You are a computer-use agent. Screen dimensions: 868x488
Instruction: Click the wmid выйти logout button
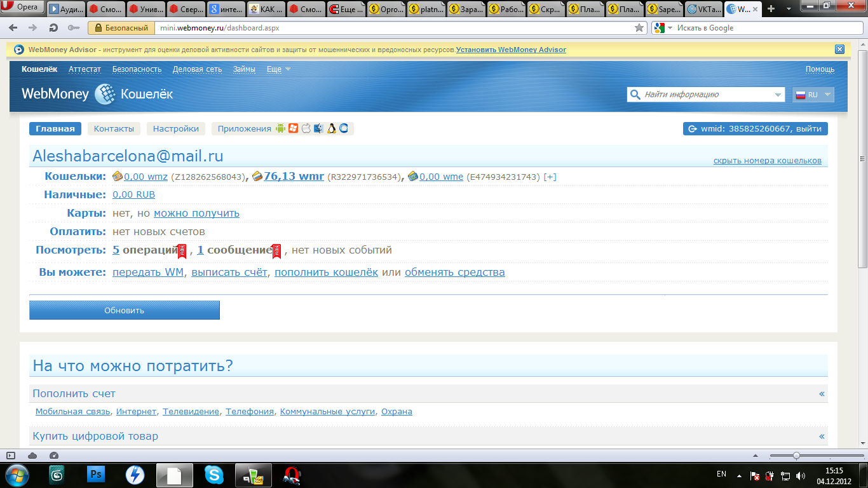756,128
